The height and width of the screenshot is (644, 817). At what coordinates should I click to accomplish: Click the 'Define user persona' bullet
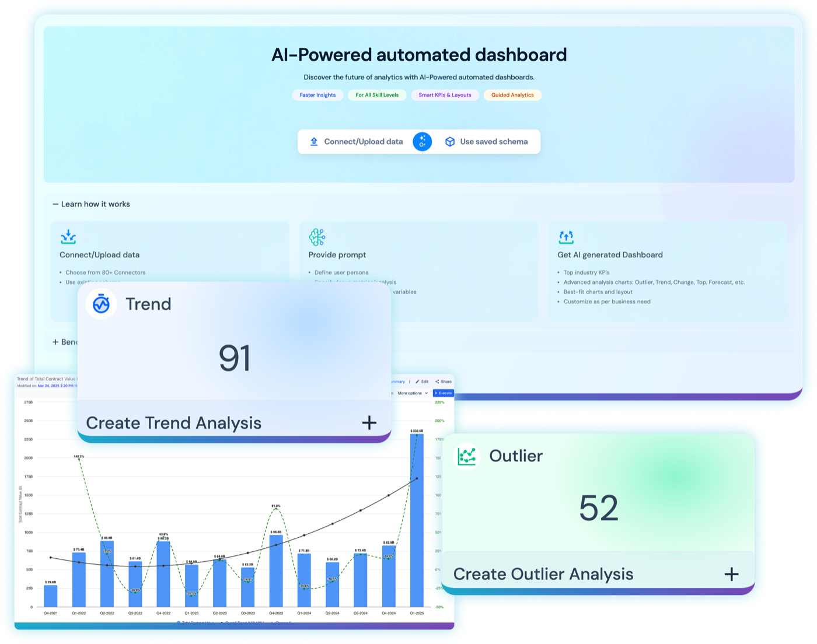tap(341, 272)
